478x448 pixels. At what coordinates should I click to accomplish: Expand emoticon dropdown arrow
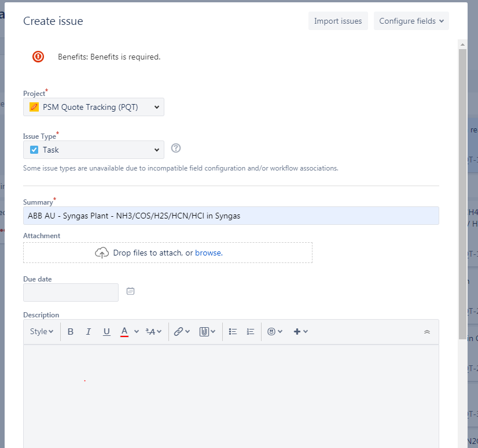pyautogui.click(x=280, y=331)
